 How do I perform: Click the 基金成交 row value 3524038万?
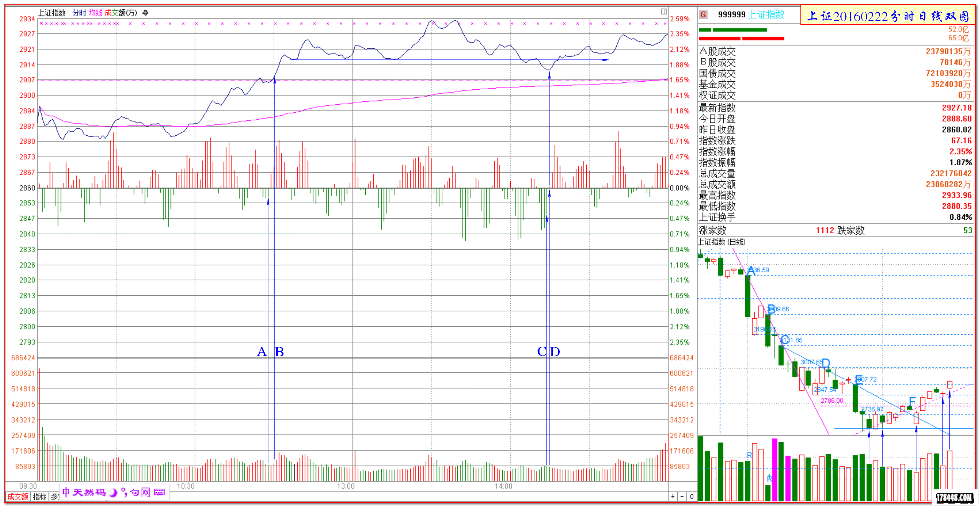(950, 84)
